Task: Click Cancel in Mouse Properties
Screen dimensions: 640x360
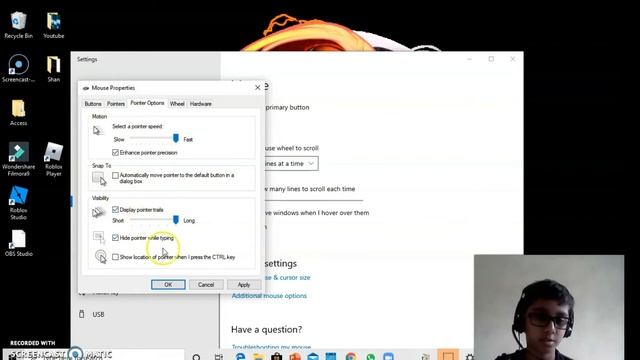Action: (206, 284)
